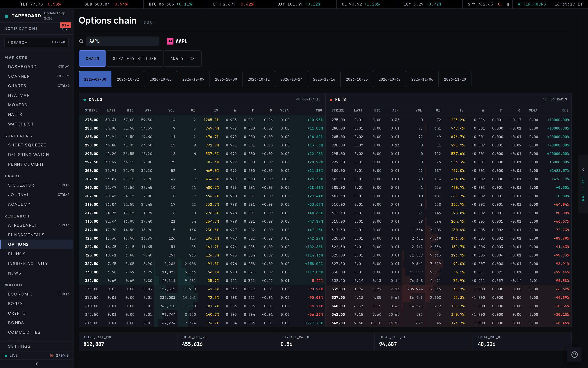Focus the sidebar search box
The width and height of the screenshot is (588, 368).
click(36, 42)
